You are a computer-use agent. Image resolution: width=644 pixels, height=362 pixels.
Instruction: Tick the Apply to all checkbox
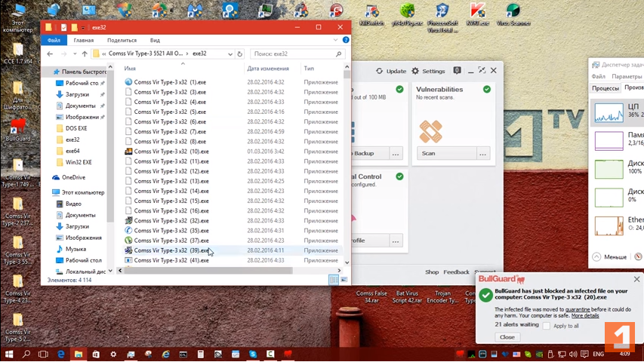click(x=547, y=326)
